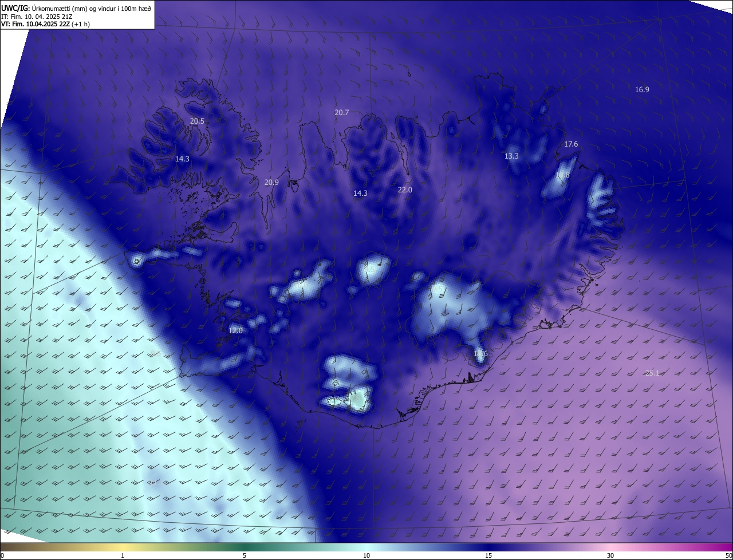Click the 5 tick on the color scale

(245, 555)
